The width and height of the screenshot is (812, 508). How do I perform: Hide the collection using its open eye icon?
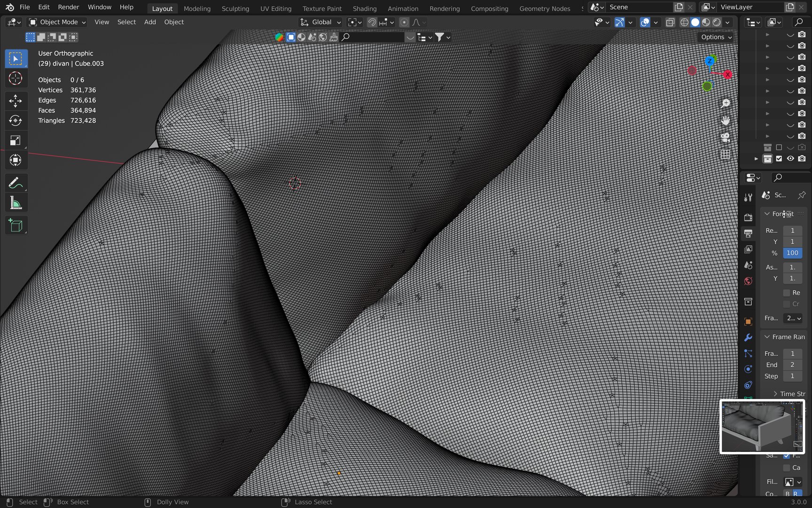[790, 159]
